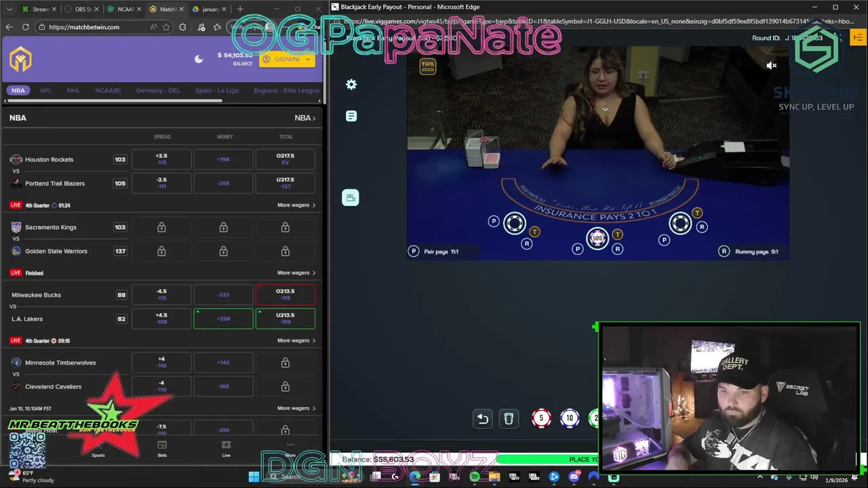Open a new browser tab with plus
The image size is (868, 488).
240,9
